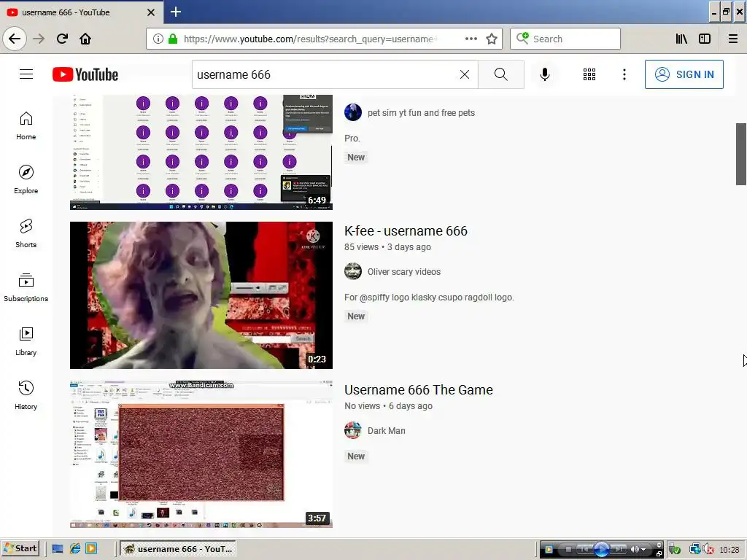Open Explore in sidebar
The width and height of the screenshot is (747, 560).
(x=26, y=179)
